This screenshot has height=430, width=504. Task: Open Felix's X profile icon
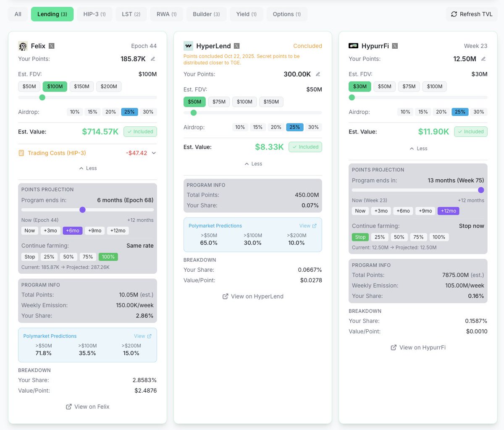click(x=52, y=46)
